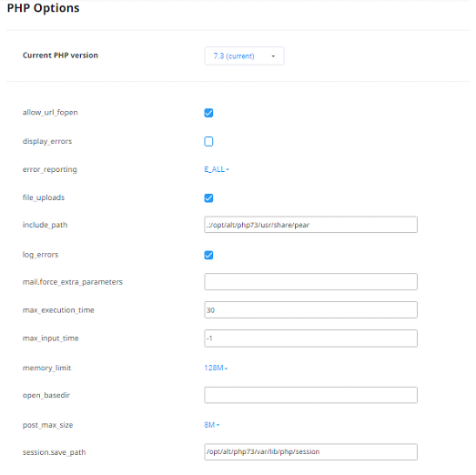Click inside the open_basedir text box

[311, 395]
